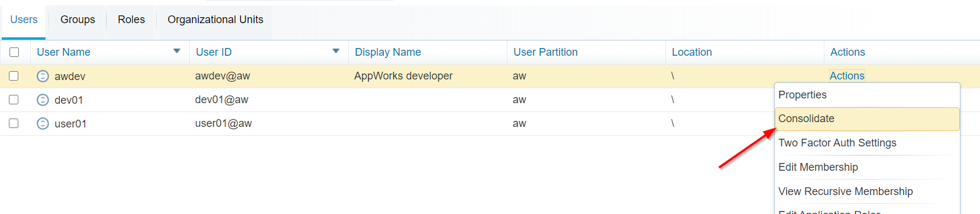This screenshot has width=980, height=214.
Task: Open the User ID column dropdown arrow
Action: pos(336,51)
